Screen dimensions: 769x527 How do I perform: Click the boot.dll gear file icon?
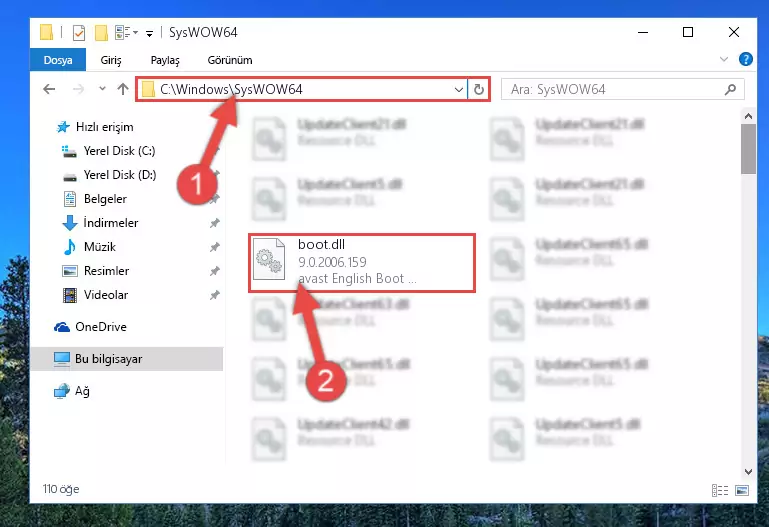(x=269, y=259)
